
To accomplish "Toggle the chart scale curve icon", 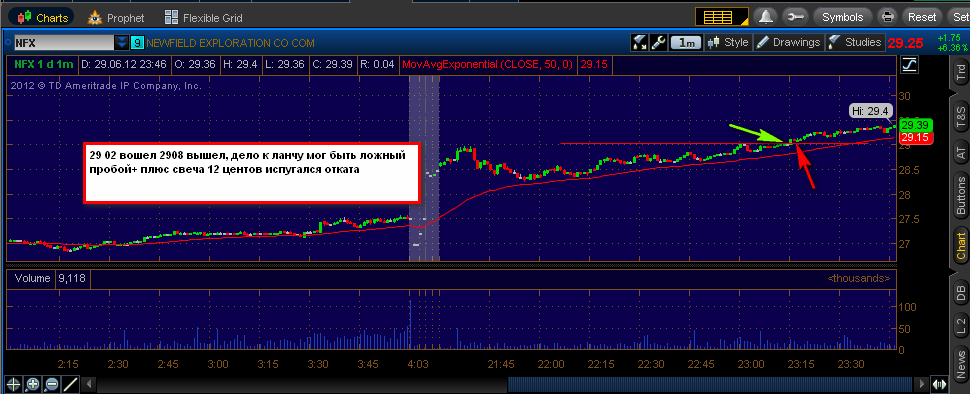I will [909, 64].
